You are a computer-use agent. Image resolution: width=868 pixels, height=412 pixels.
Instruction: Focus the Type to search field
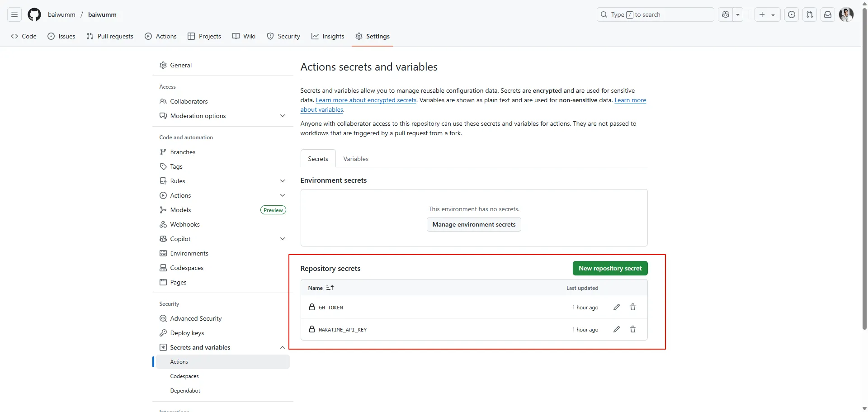click(x=656, y=14)
